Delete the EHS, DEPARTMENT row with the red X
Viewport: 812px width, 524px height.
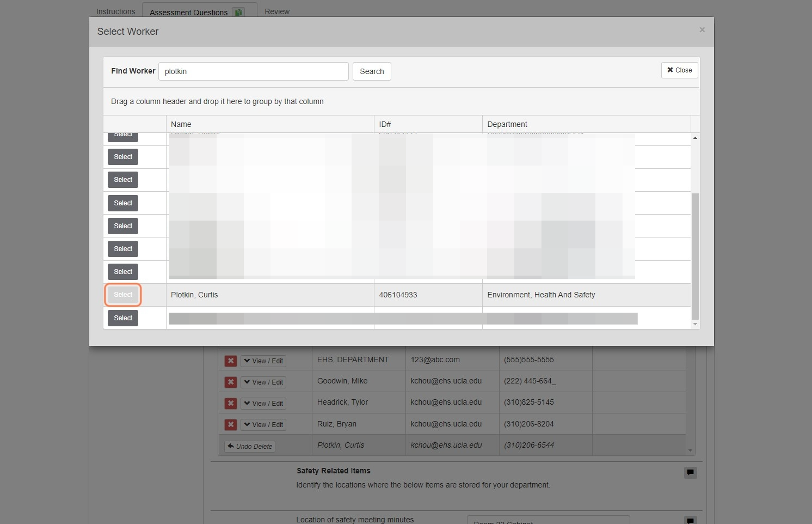coord(231,361)
